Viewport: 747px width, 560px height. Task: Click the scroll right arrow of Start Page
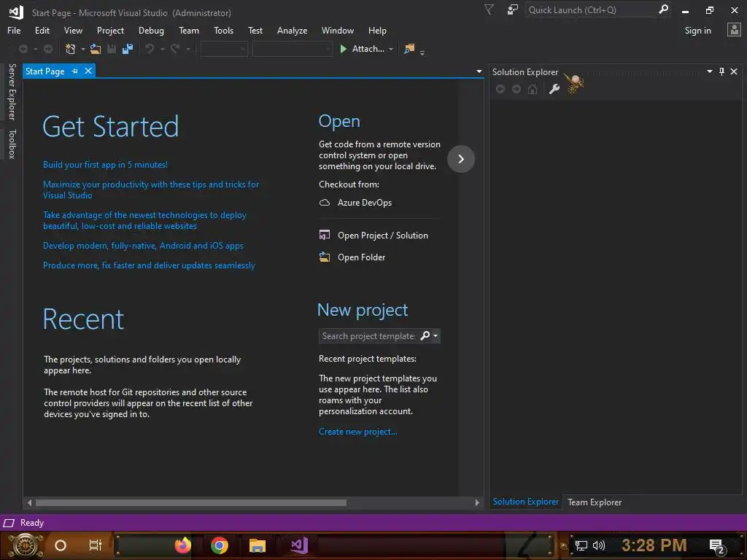pyautogui.click(x=477, y=502)
